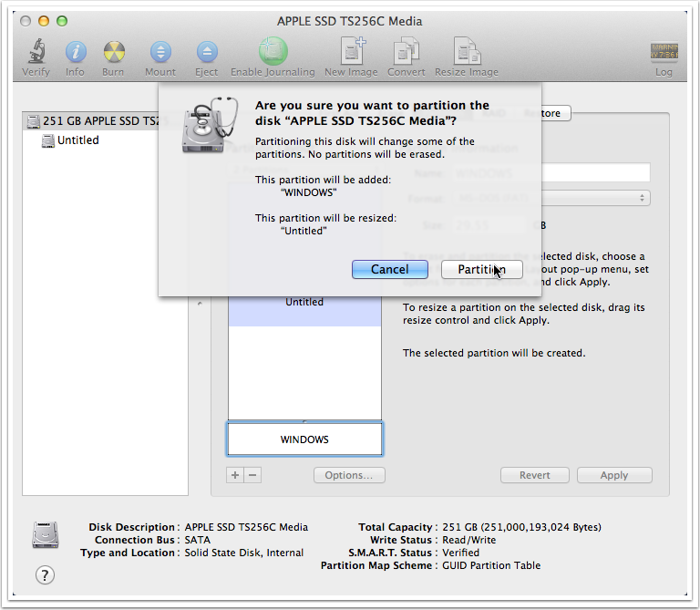
Task: Click the Verify microscope icon
Action: pyautogui.click(x=36, y=52)
